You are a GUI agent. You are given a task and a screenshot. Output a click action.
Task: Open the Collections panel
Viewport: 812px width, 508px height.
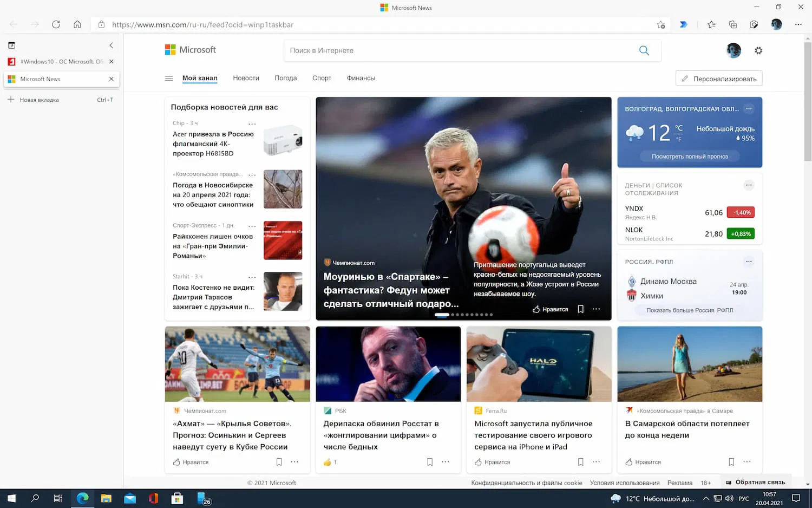click(x=732, y=24)
